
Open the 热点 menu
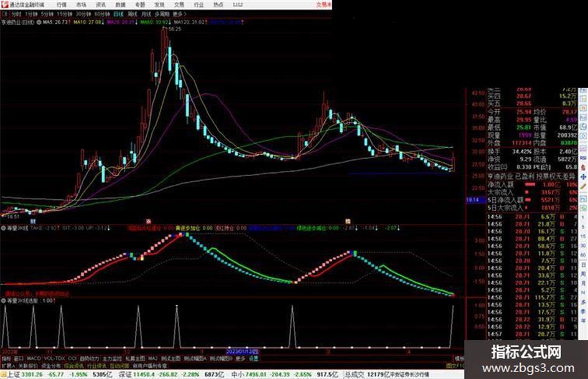pos(218,4)
